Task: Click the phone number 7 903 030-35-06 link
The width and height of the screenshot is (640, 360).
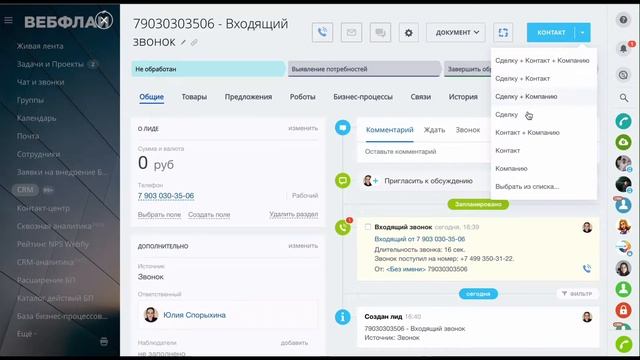Action: click(166, 196)
